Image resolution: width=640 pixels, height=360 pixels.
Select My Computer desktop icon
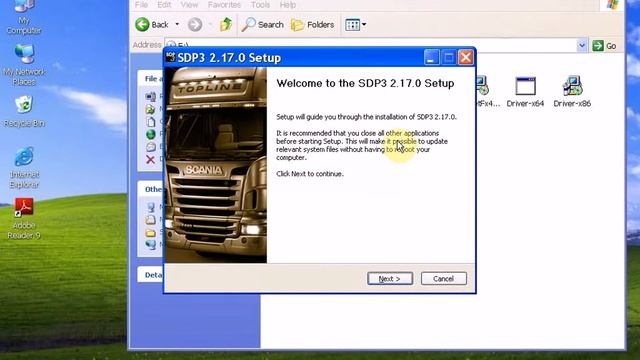pyautogui.click(x=24, y=17)
